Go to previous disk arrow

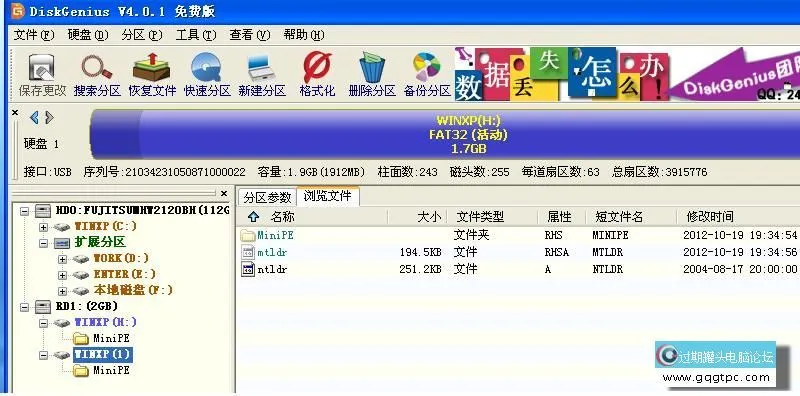[x=34, y=118]
